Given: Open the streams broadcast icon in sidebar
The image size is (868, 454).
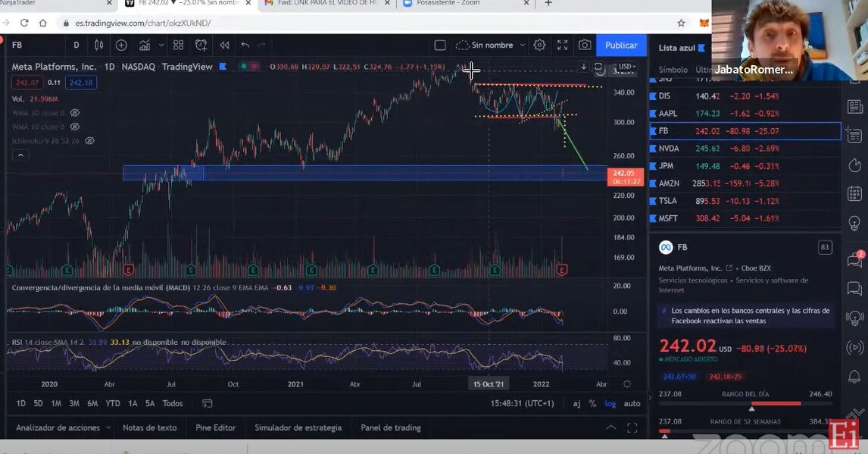Looking at the screenshot, I should (x=854, y=348).
